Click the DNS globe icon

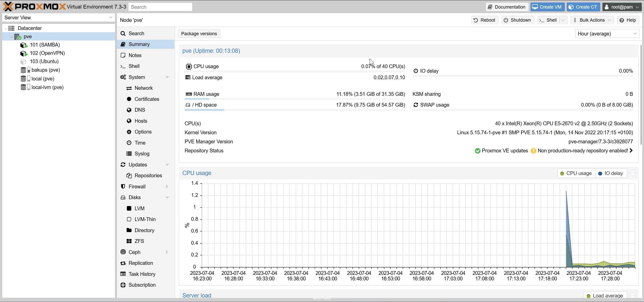tap(129, 110)
